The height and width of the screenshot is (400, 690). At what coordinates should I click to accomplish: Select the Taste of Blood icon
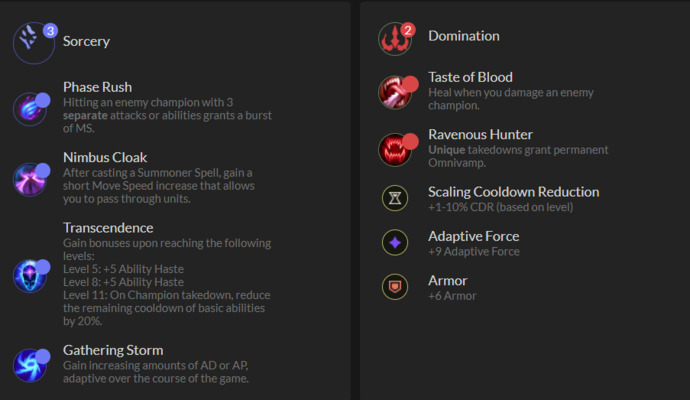tap(395, 92)
